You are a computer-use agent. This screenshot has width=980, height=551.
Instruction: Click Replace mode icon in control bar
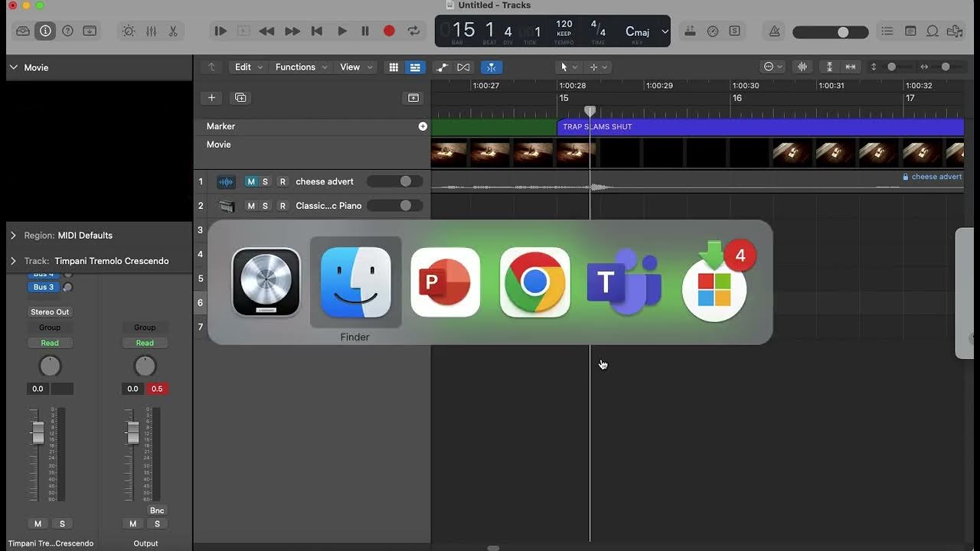click(x=691, y=31)
